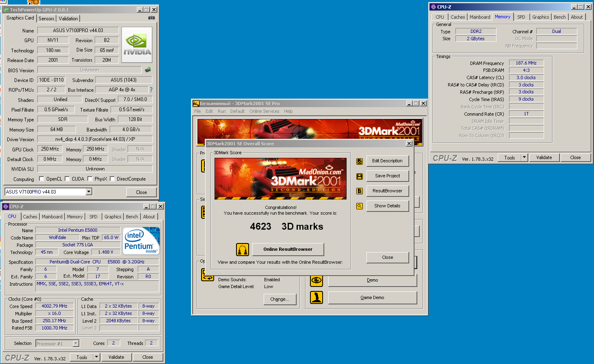Open About tab in right CPU-Z window
594x364 pixels.
coord(577,17)
